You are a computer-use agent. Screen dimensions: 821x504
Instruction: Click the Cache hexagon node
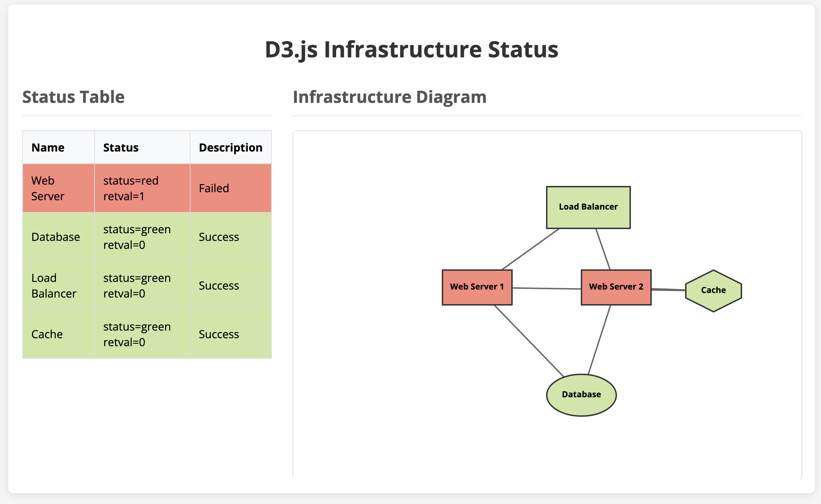[x=713, y=291]
